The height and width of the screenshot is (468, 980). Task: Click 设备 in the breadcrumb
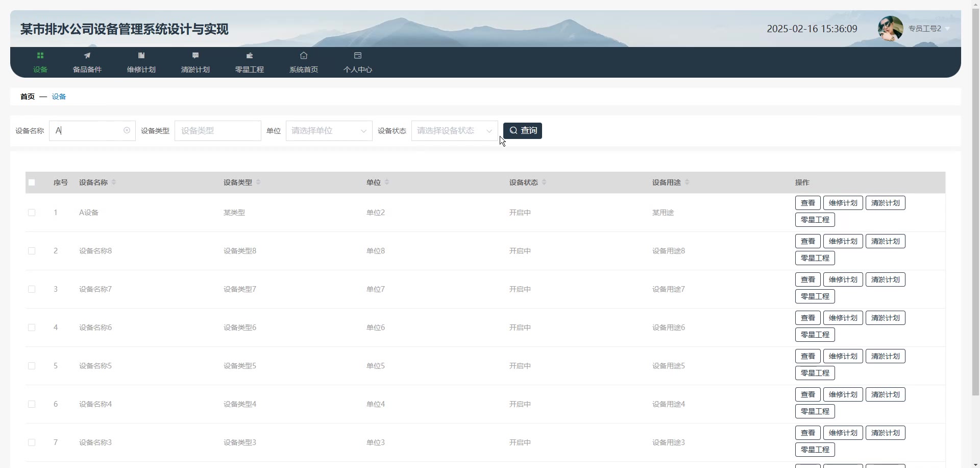pos(59,97)
